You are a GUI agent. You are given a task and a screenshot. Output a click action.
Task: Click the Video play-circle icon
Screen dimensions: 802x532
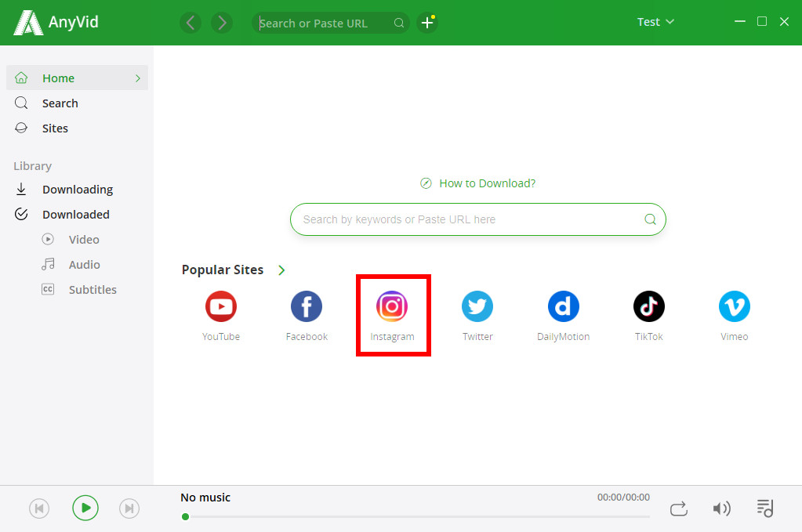click(x=48, y=239)
